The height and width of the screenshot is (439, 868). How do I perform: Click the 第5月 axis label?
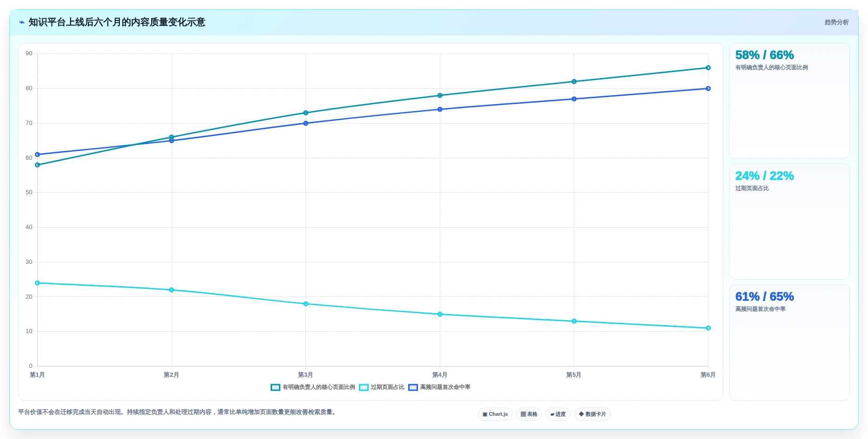pos(574,375)
